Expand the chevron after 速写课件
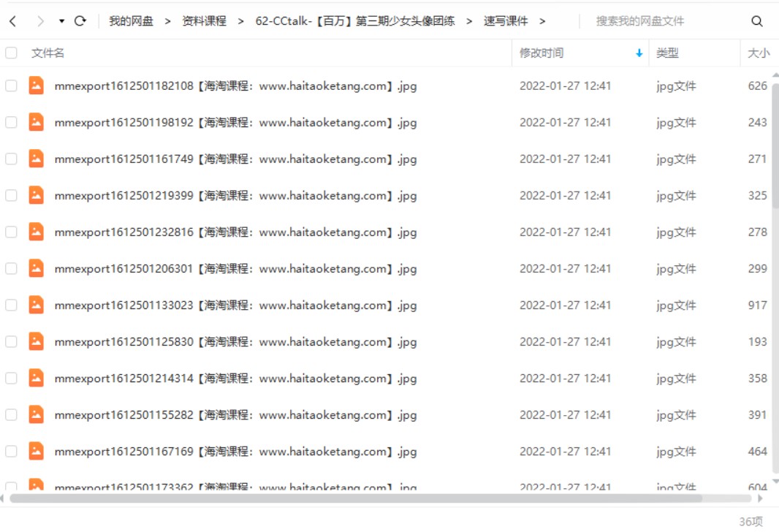The image size is (779, 532). 542,21
